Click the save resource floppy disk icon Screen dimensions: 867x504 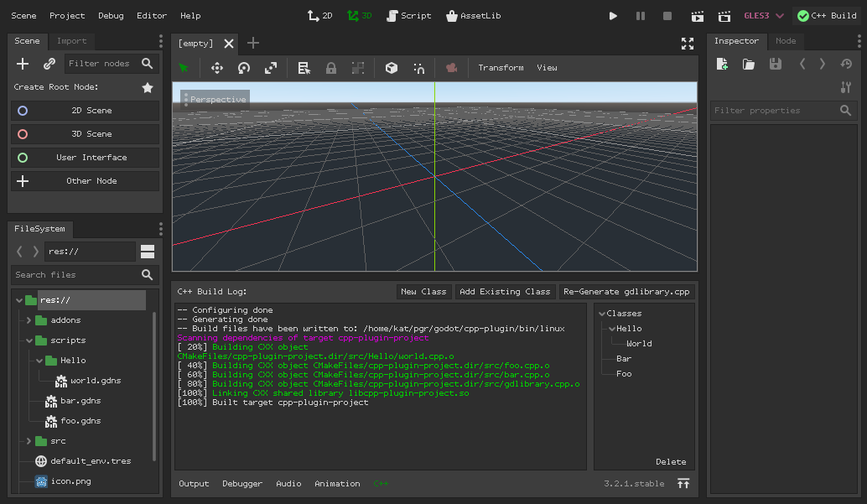tap(776, 65)
